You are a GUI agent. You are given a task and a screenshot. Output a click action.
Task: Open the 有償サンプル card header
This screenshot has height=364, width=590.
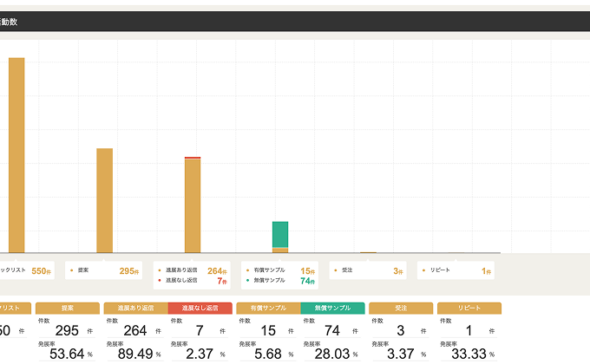pyautogui.click(x=268, y=308)
